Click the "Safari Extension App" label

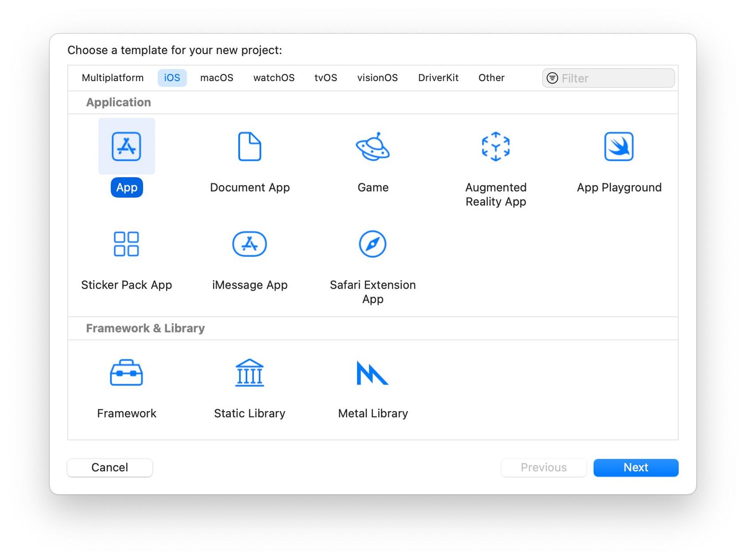click(x=373, y=292)
